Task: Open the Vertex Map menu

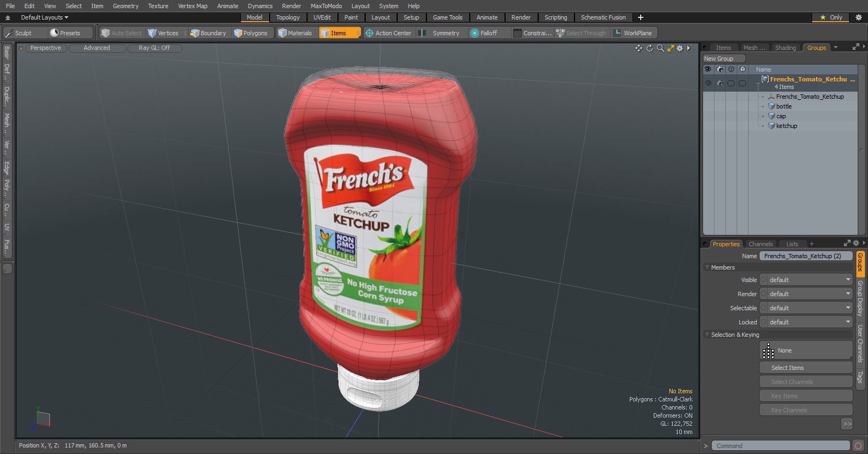Action: (x=193, y=6)
